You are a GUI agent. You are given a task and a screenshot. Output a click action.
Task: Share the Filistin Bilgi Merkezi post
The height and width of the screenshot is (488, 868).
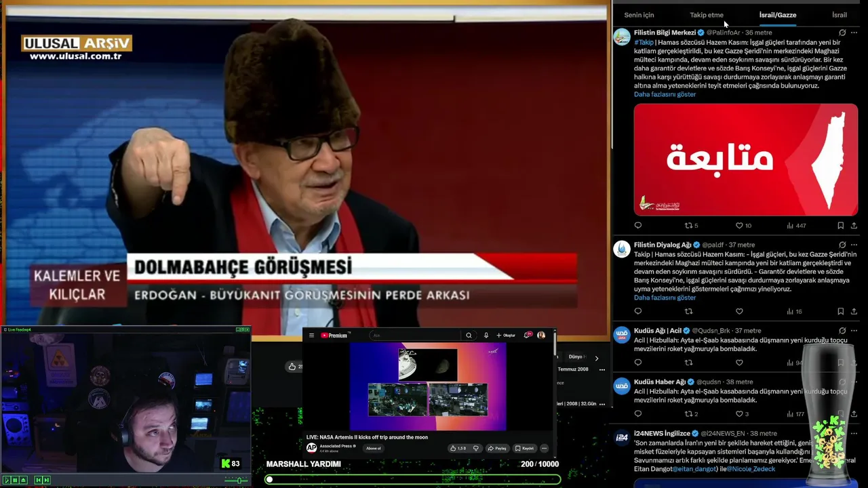point(854,226)
